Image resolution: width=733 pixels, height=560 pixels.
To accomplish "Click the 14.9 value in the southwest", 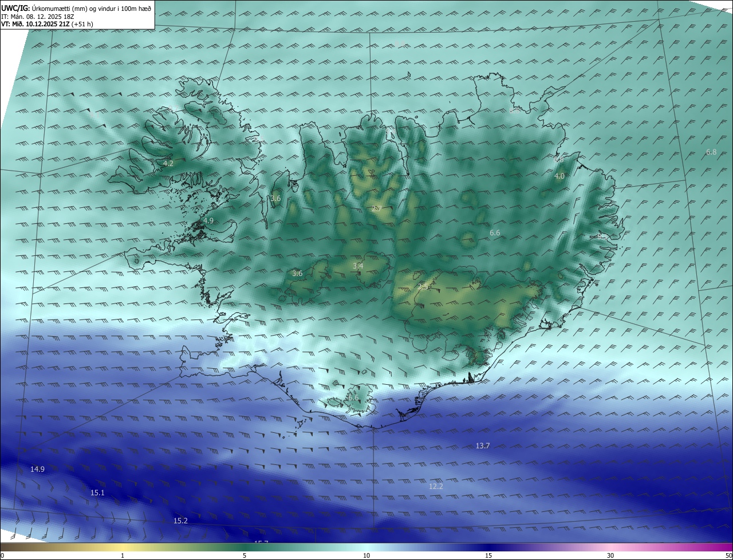I will [37, 469].
